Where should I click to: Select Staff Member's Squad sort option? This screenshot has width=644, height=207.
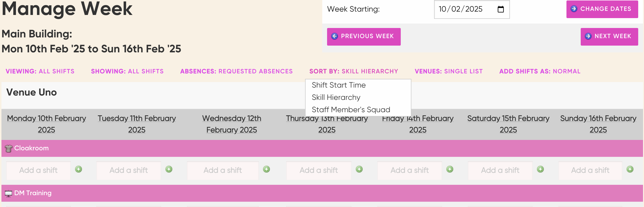[x=351, y=109]
